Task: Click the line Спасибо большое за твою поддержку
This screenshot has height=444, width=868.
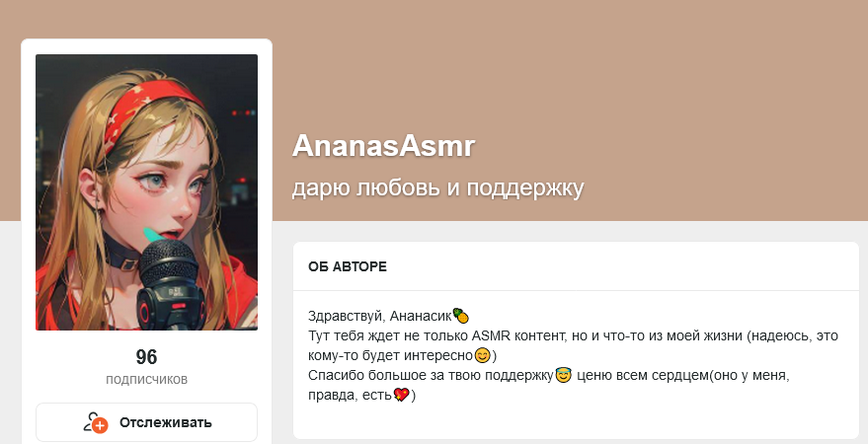Action: [432, 376]
